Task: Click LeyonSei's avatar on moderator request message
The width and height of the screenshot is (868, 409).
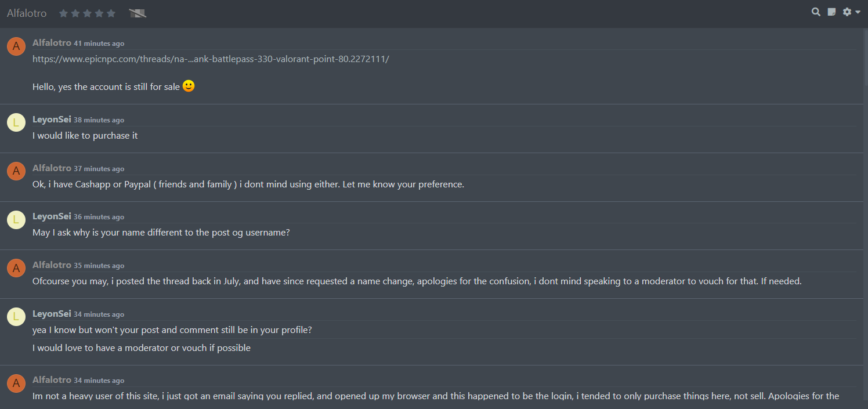Action: [16, 317]
